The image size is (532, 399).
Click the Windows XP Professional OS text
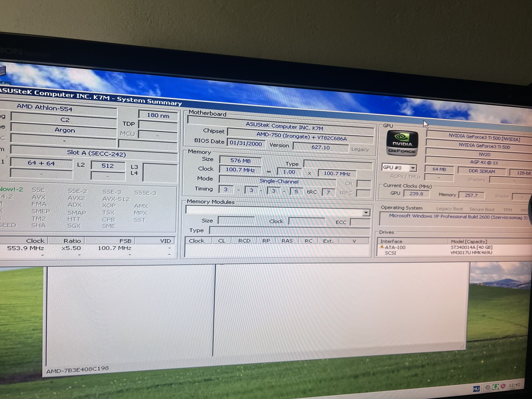[x=458, y=217]
